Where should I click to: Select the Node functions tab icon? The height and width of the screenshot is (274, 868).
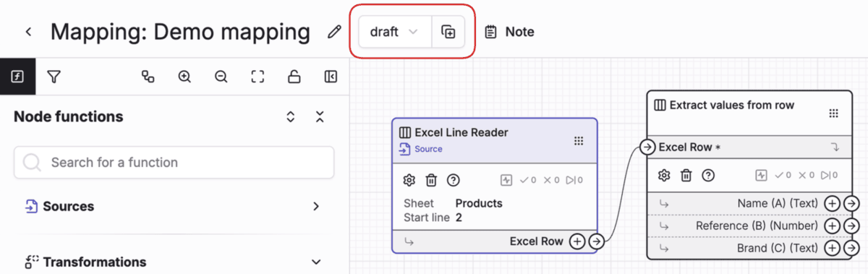tap(17, 77)
